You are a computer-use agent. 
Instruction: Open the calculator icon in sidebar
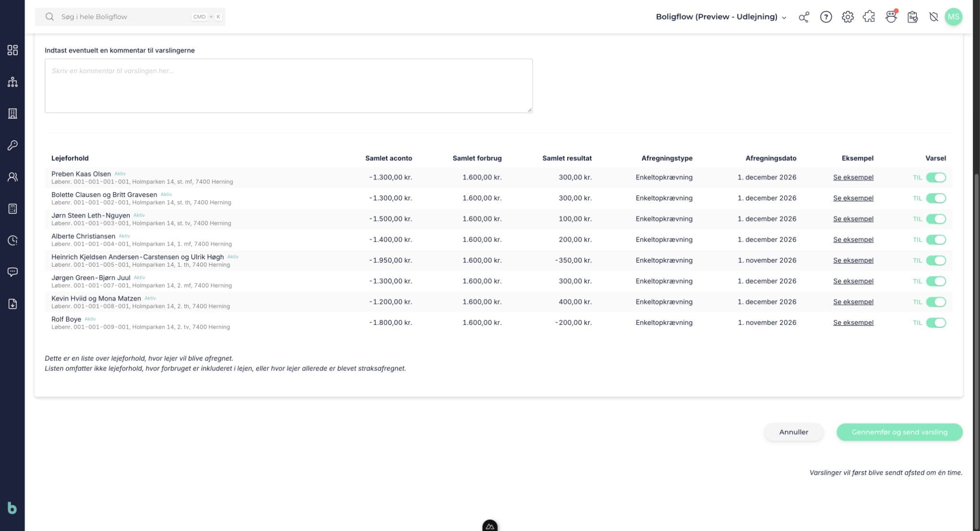12,209
